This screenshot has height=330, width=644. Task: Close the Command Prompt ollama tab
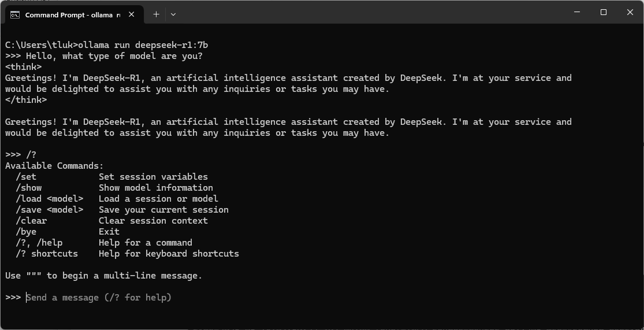click(x=132, y=14)
